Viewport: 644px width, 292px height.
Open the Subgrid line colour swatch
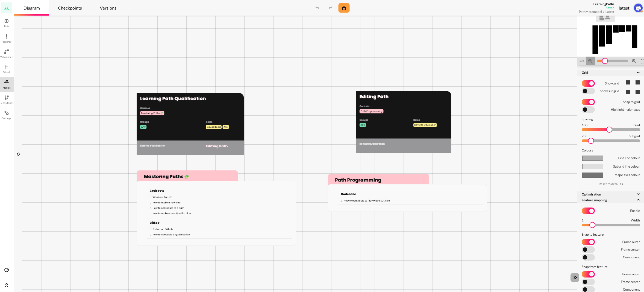[x=592, y=167]
